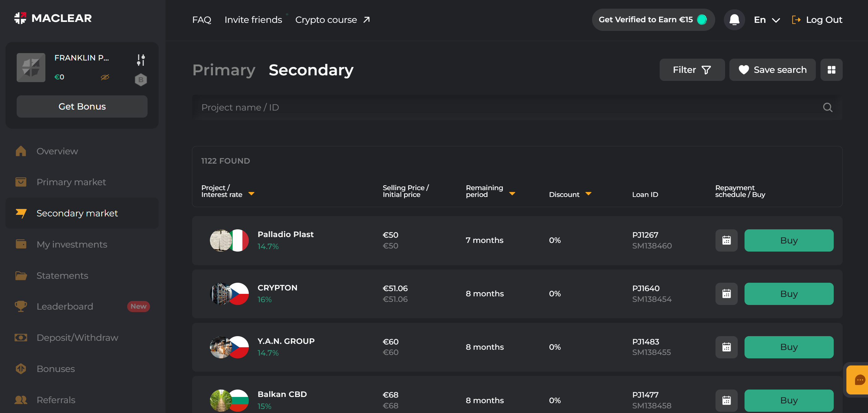This screenshot has width=868, height=413.
Task: Click the Maclear logo icon
Action: 20,18
